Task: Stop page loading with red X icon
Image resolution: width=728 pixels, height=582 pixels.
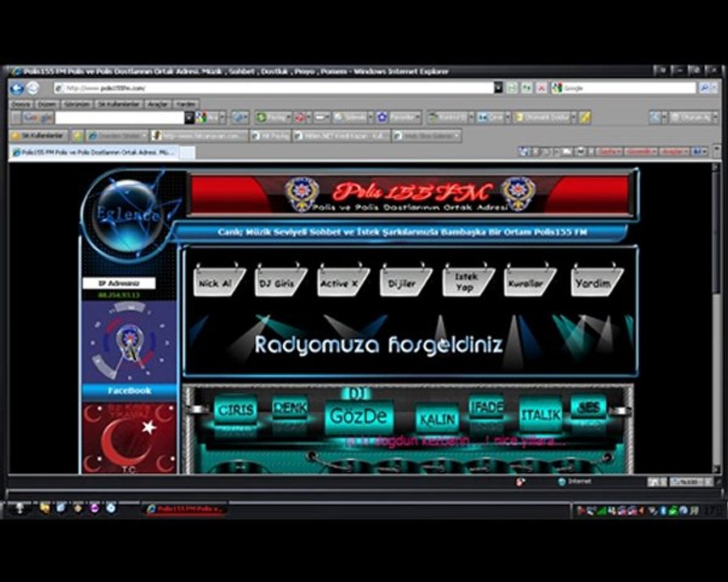Action: (541, 88)
